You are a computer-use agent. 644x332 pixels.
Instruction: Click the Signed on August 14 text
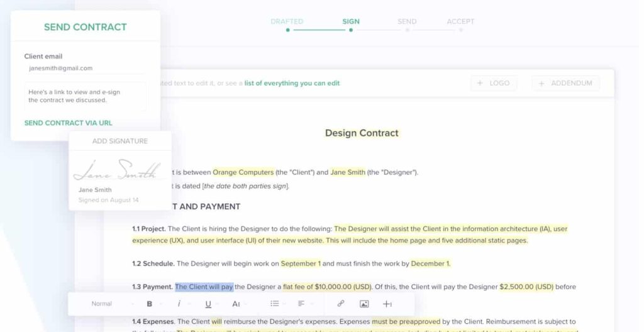[108, 200]
